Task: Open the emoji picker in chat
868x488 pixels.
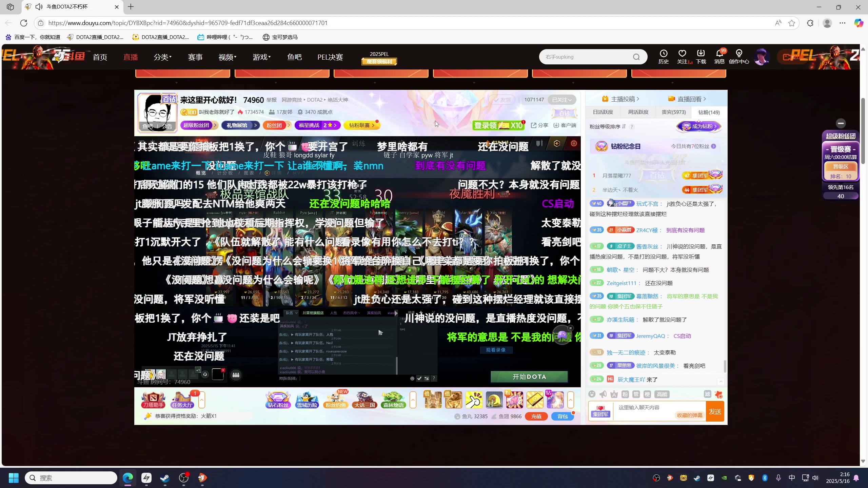Action: click(592, 394)
